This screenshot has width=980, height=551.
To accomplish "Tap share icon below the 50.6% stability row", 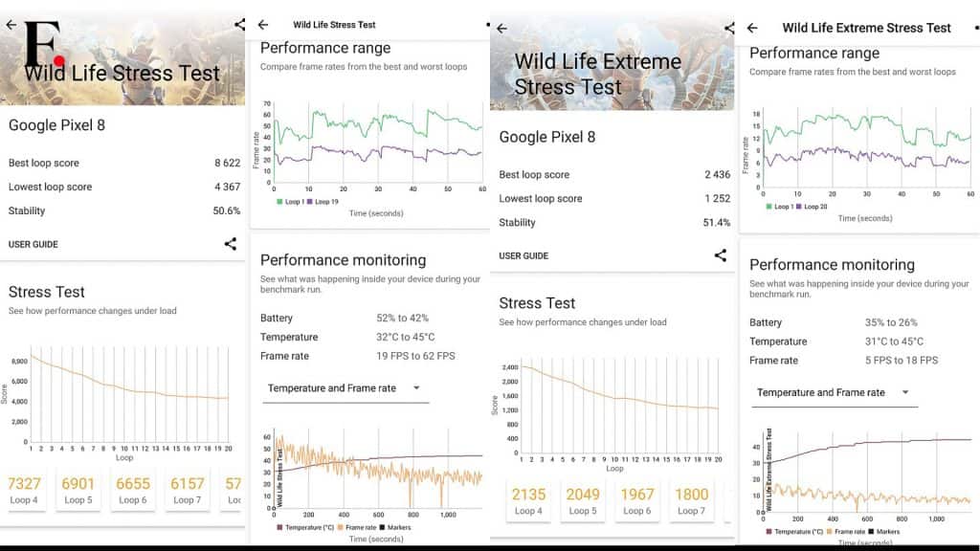I will (231, 244).
